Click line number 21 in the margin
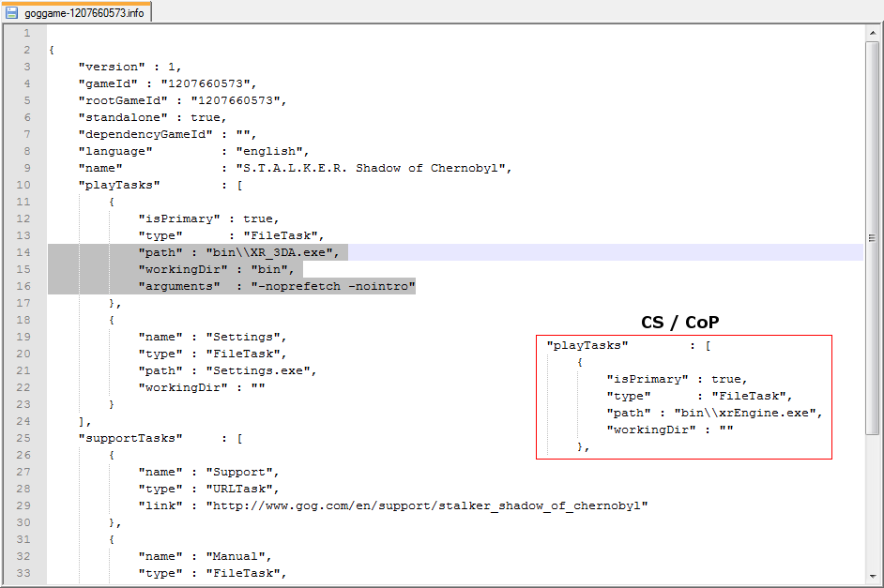The image size is (884, 588). pyautogui.click(x=23, y=370)
